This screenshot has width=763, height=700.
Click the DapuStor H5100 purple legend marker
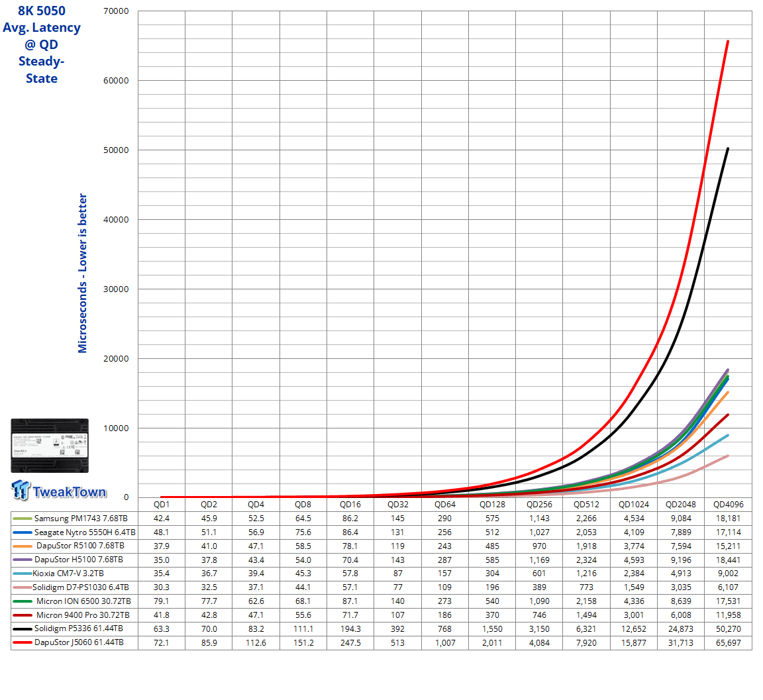[x=23, y=560]
